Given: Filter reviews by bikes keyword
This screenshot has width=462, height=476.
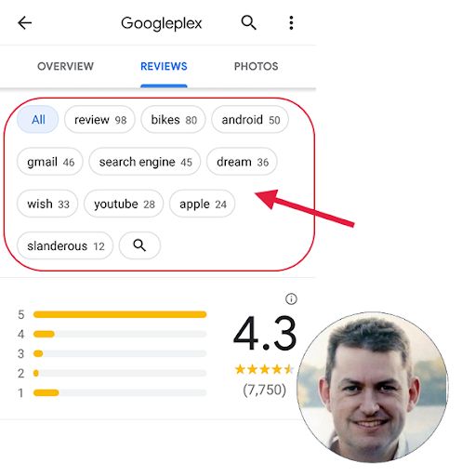Looking at the screenshot, I should [174, 120].
